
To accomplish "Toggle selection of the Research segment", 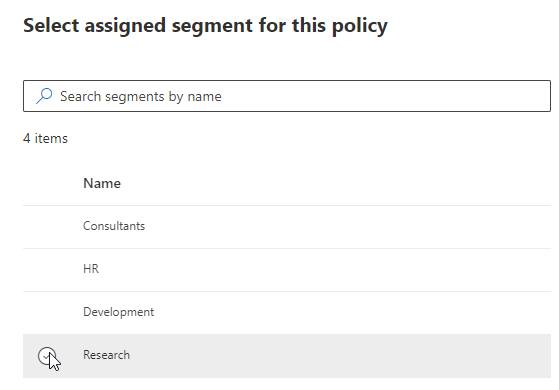I will [x=47, y=356].
